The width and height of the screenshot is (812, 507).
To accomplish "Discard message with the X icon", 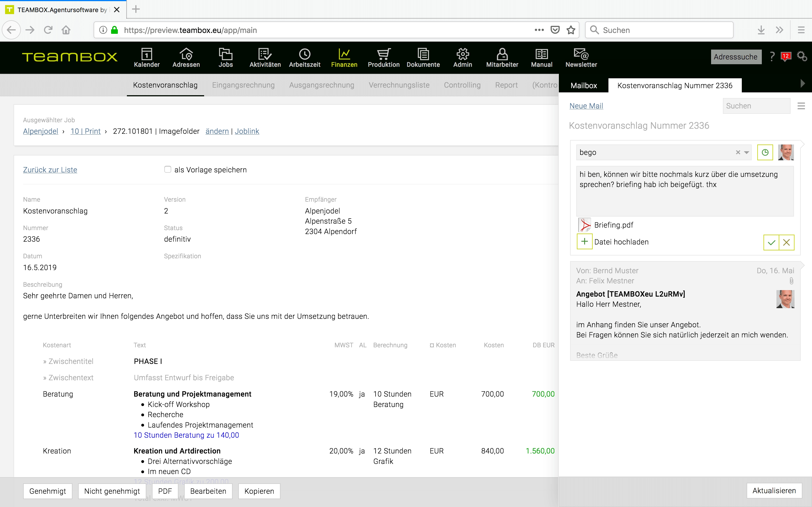I will pyautogui.click(x=787, y=243).
